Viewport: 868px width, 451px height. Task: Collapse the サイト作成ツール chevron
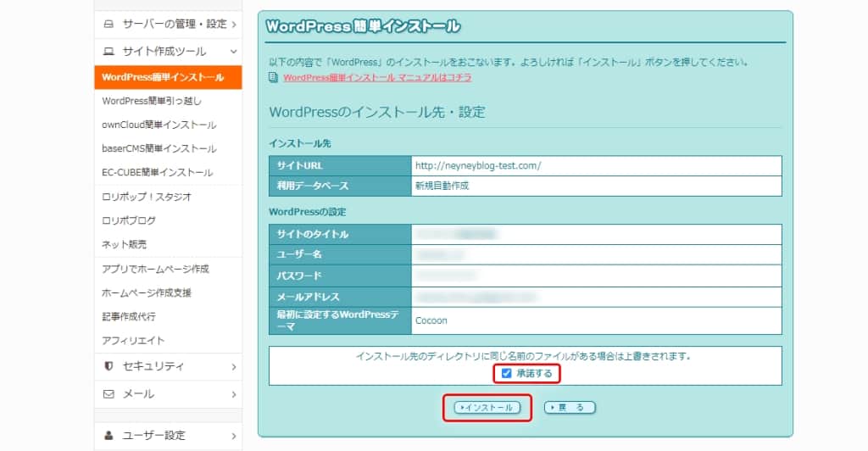click(x=234, y=52)
